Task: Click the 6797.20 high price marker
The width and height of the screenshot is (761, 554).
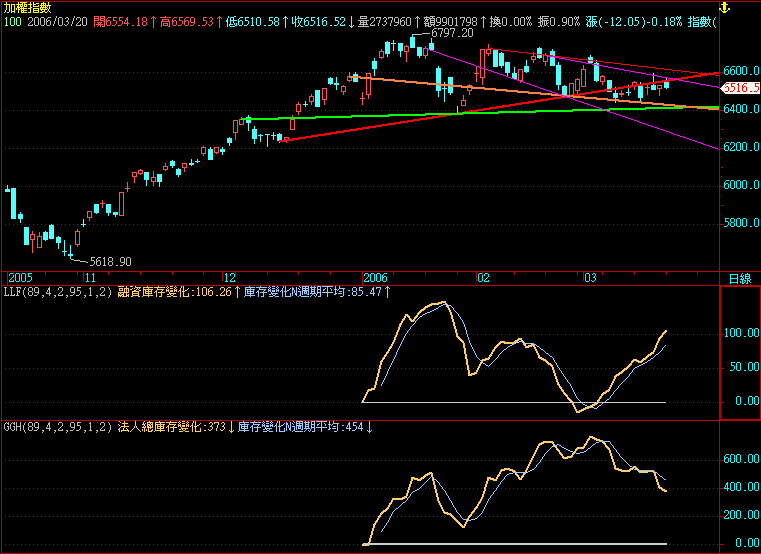Action: pyautogui.click(x=451, y=33)
